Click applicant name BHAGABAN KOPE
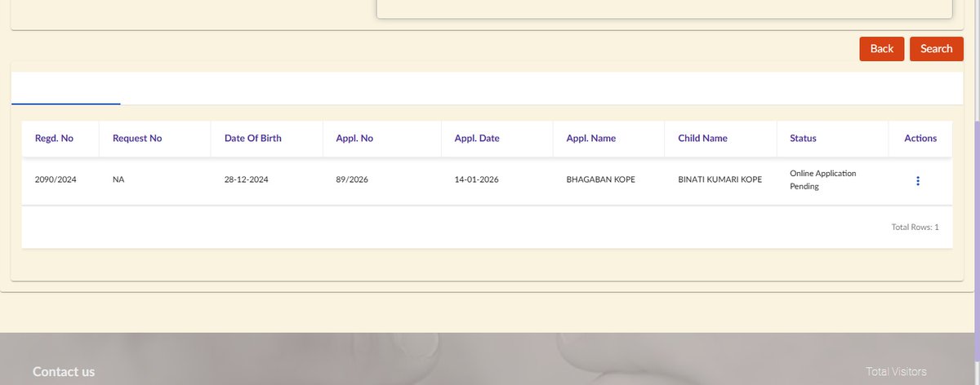The width and height of the screenshot is (980, 385). (x=600, y=180)
